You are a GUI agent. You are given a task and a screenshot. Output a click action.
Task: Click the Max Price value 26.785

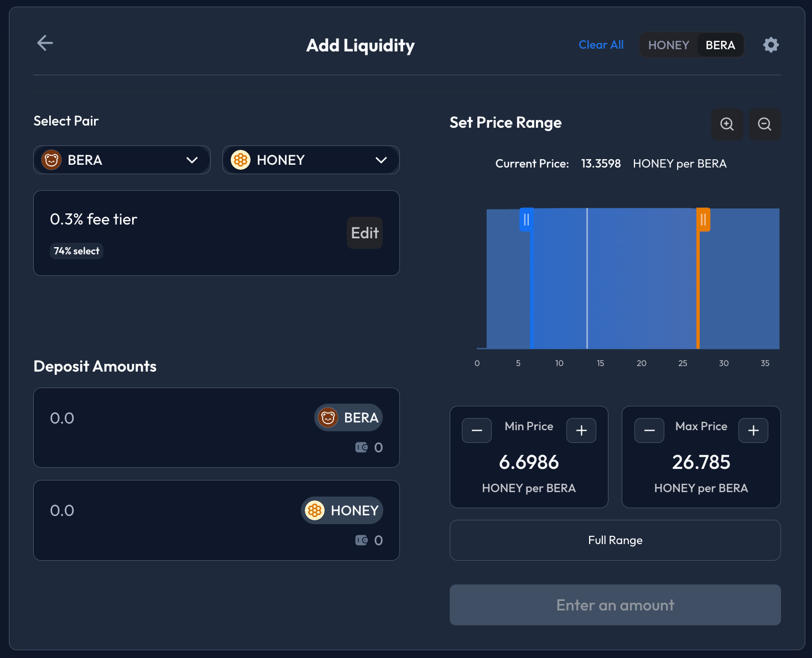pos(701,462)
